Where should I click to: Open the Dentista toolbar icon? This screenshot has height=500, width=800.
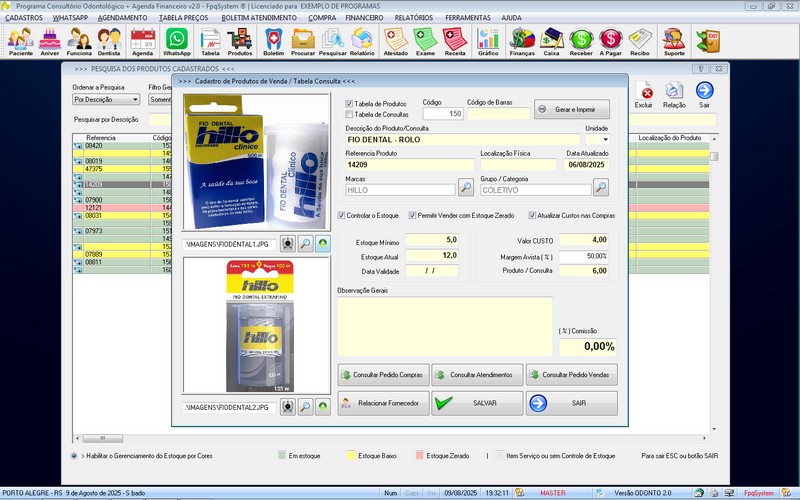click(109, 41)
